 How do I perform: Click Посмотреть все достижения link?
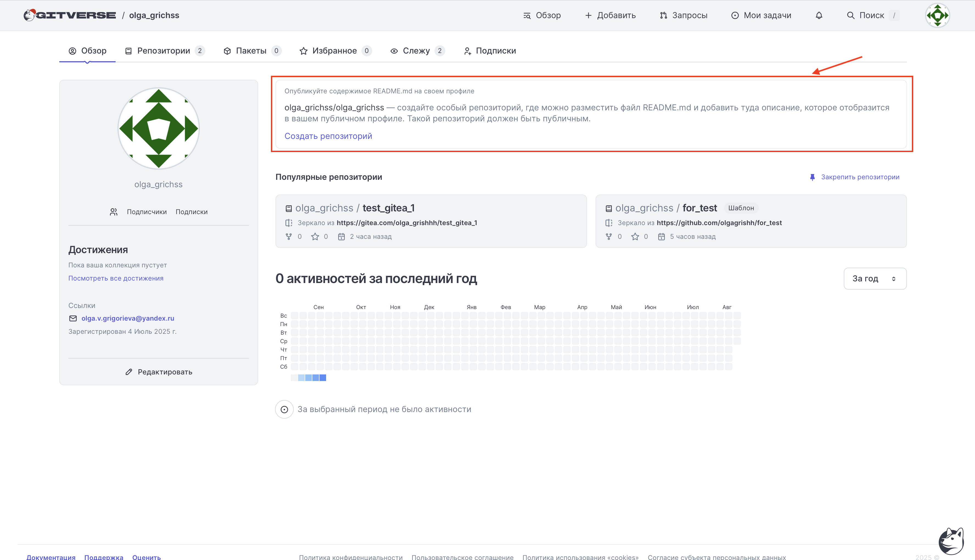click(x=116, y=278)
